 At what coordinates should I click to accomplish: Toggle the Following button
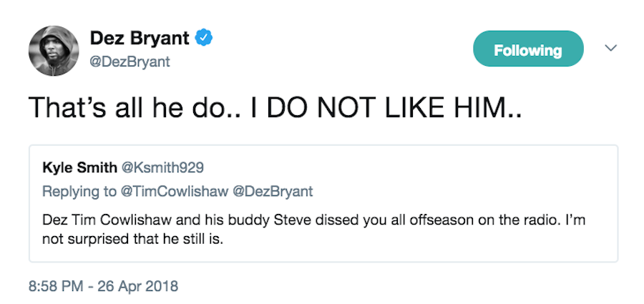point(528,50)
